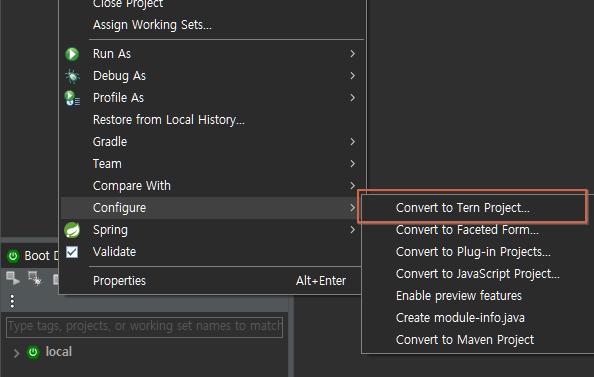Choose Restore from Local History
This screenshot has height=377, width=594.
point(169,120)
